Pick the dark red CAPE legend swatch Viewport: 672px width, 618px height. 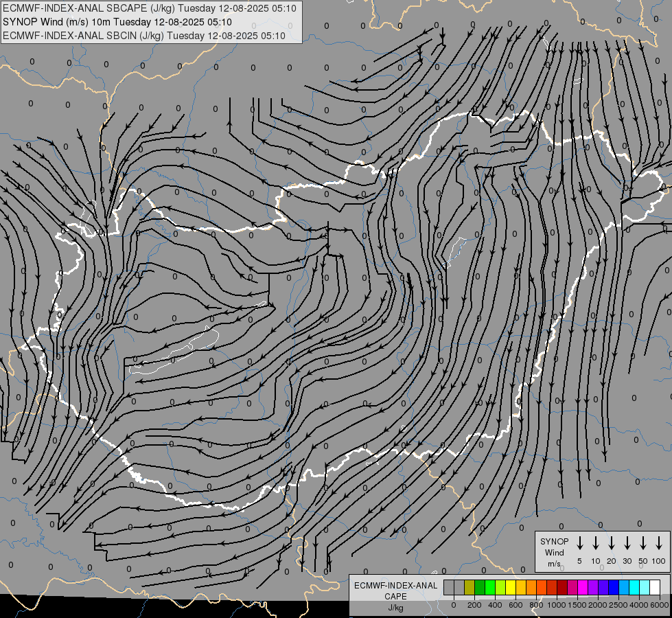click(x=562, y=587)
